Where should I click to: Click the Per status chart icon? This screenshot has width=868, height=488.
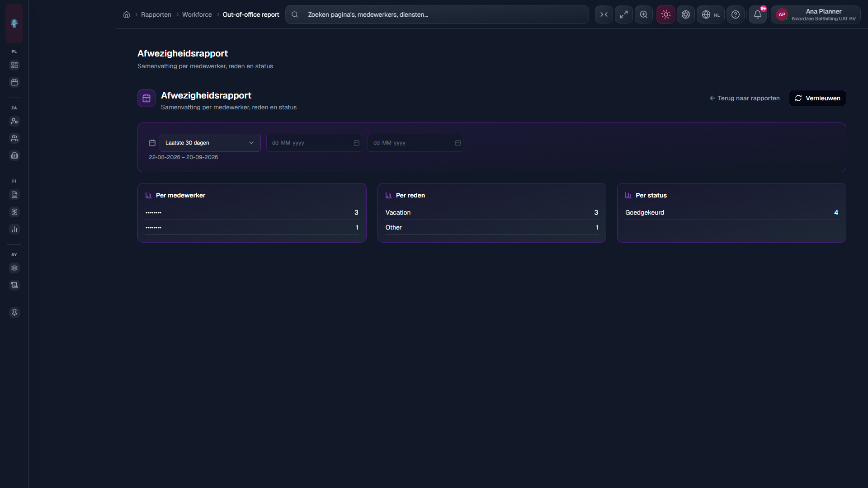pos(628,195)
